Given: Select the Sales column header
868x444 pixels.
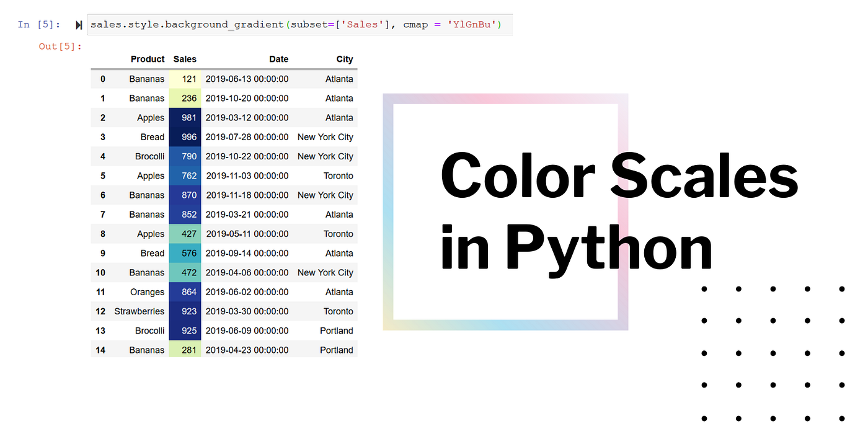Looking at the screenshot, I should pyautogui.click(x=185, y=59).
